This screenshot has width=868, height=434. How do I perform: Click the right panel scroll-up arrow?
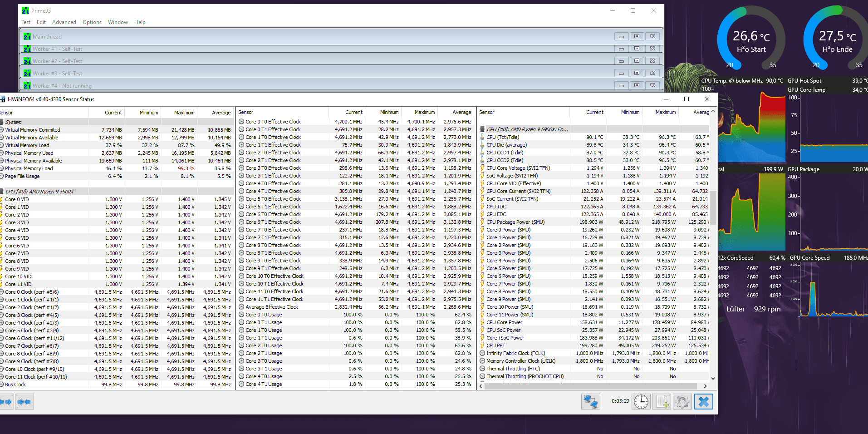(x=713, y=111)
